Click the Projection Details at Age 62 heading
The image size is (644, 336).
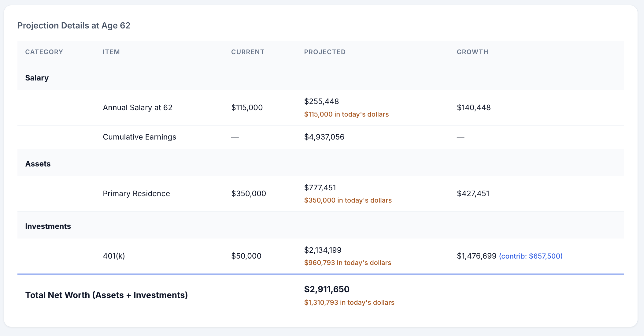(74, 25)
